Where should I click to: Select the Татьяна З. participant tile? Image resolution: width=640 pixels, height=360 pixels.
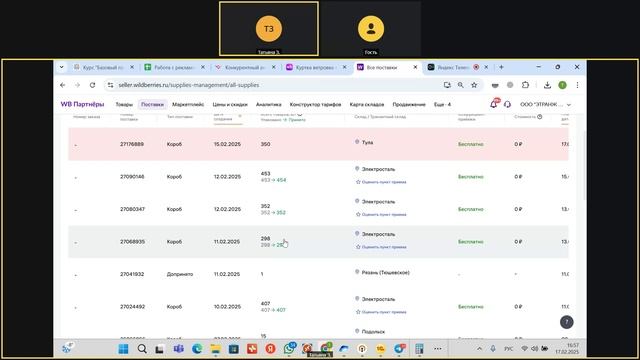pyautogui.click(x=269, y=29)
